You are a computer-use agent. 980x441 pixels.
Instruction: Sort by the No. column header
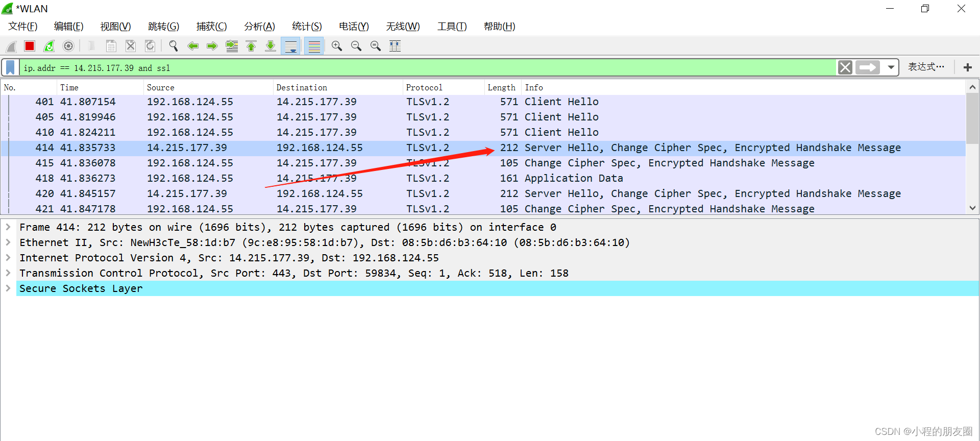pyautogui.click(x=29, y=88)
